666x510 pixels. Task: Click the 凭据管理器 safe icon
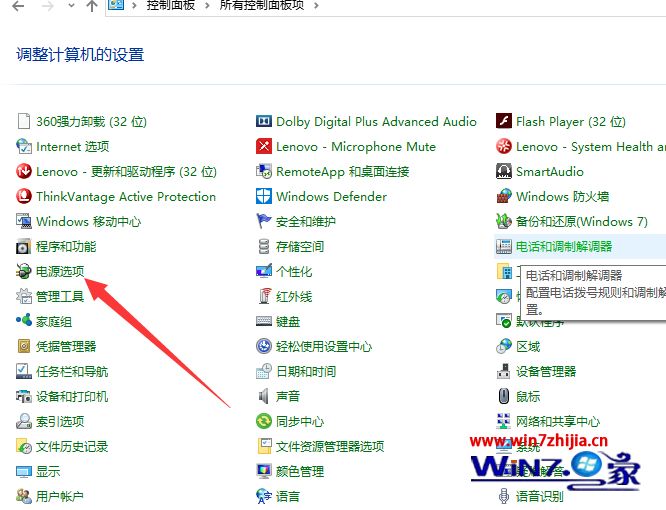pyautogui.click(x=24, y=346)
